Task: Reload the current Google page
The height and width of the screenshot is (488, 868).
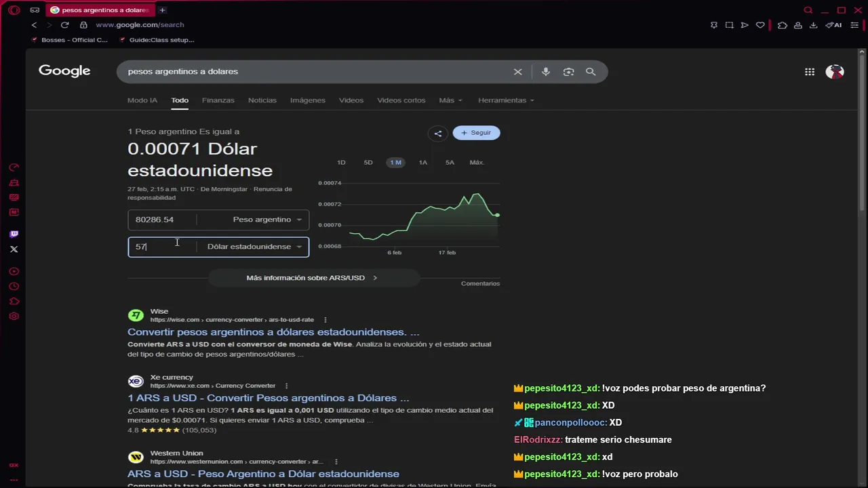Action: [64, 25]
